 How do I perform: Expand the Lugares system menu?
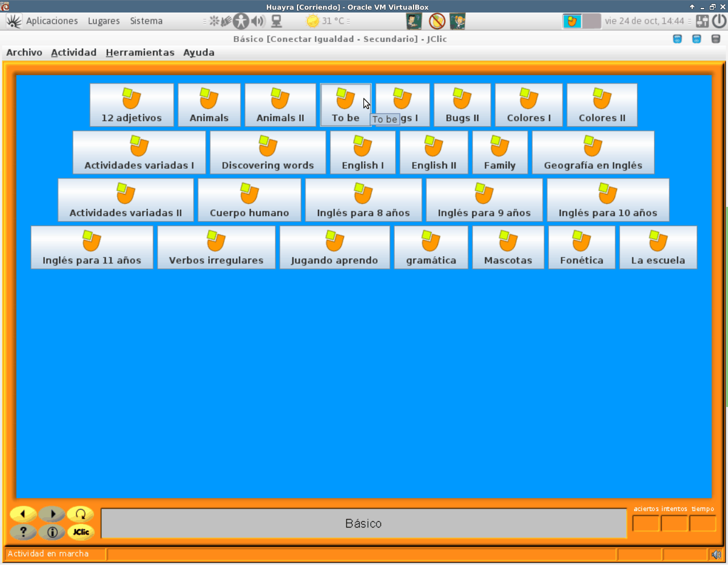coord(104,21)
